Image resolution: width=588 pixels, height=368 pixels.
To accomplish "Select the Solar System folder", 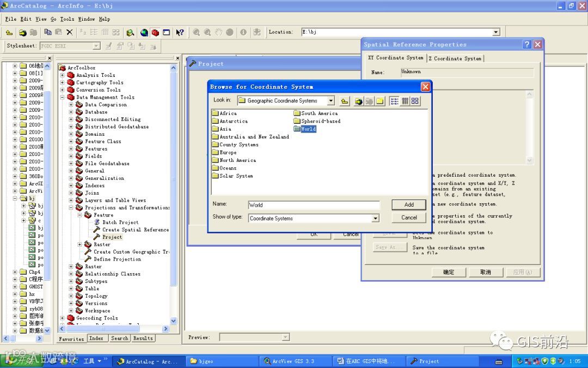I will [x=232, y=176].
